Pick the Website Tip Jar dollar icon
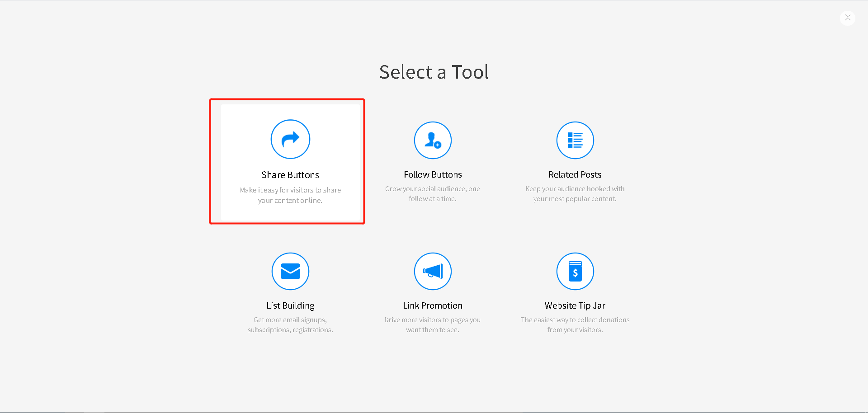Screen dimensions: 868x413 point(575,271)
